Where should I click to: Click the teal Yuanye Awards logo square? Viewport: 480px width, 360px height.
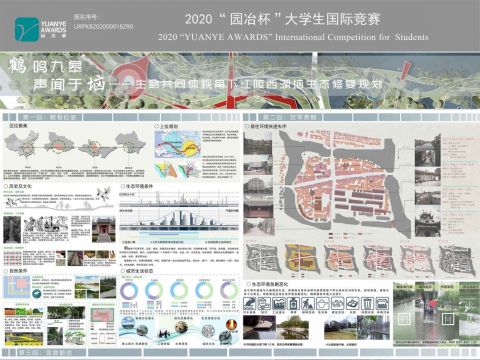pos(27,30)
